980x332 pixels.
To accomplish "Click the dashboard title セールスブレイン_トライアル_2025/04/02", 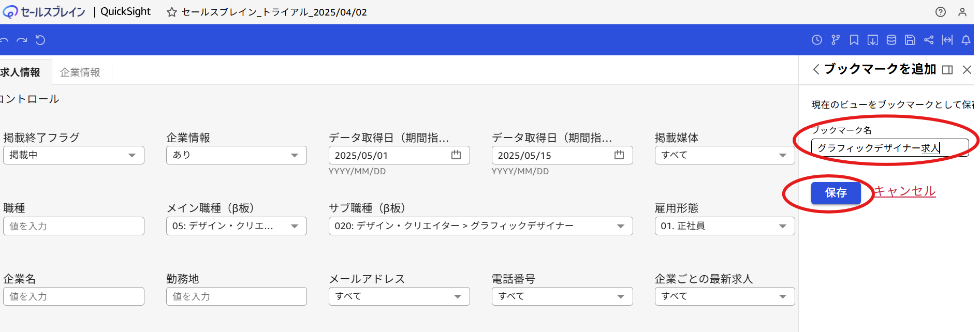I will point(274,12).
